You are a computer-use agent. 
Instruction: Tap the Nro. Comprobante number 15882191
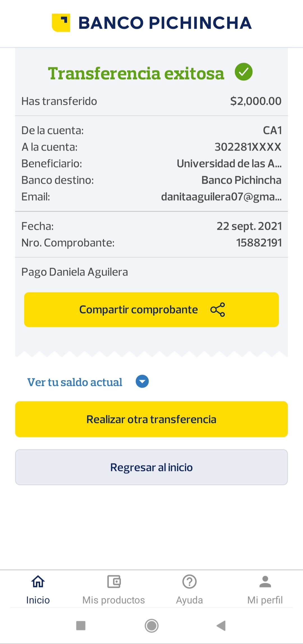(259, 243)
